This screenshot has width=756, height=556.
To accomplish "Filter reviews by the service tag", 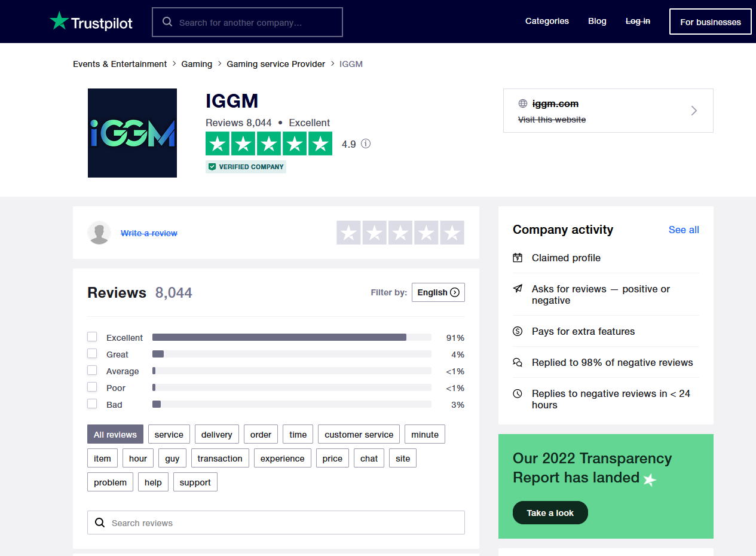I will 169,435.
